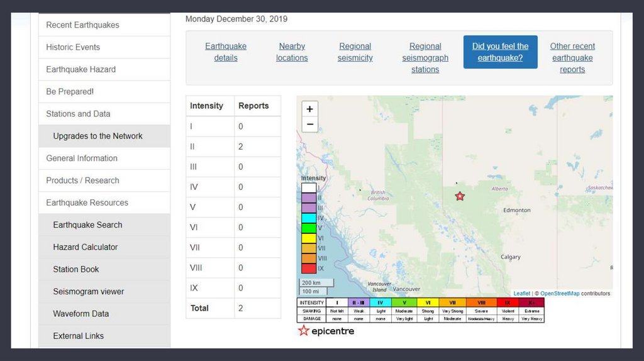Open OpenStreetMap contributors link
The width and height of the screenshot is (644, 361).
560,294
